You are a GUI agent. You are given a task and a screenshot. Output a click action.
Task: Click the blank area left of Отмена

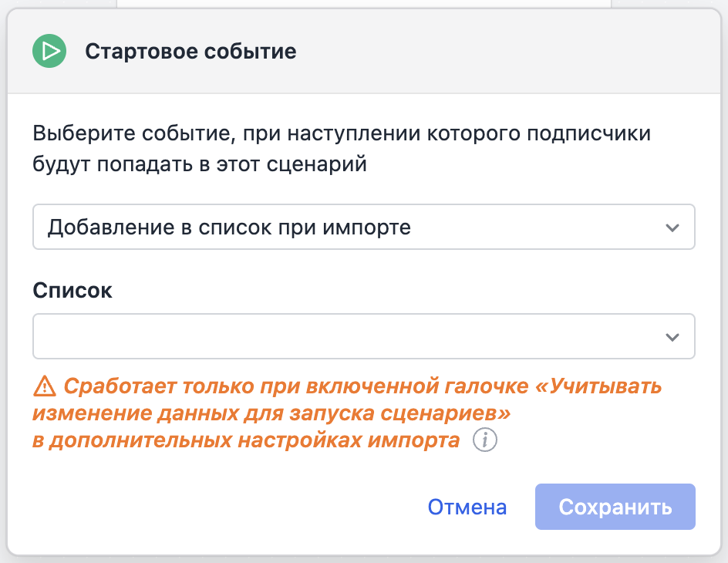[x=231, y=507]
